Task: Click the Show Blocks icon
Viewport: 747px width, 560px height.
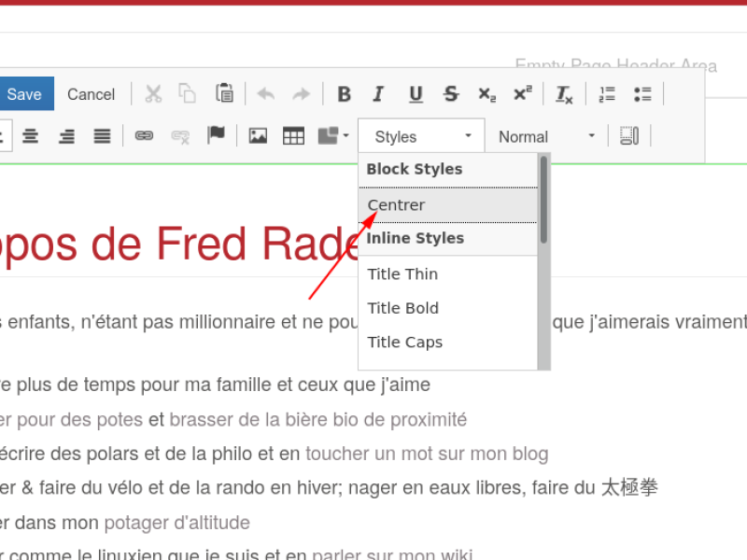Action: [629, 135]
